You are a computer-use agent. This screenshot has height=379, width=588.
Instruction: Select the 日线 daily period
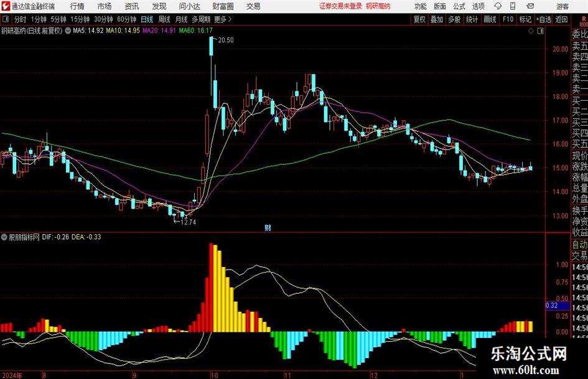coord(147,19)
